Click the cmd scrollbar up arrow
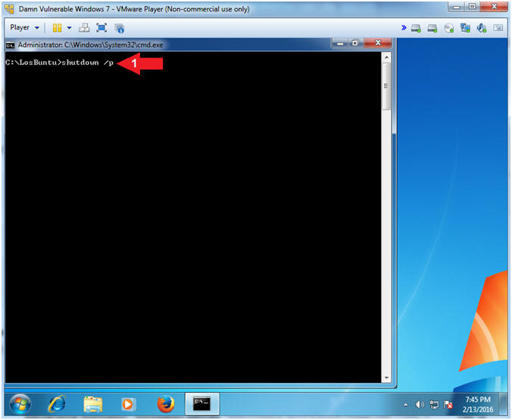The width and height of the screenshot is (512, 420). click(386, 58)
